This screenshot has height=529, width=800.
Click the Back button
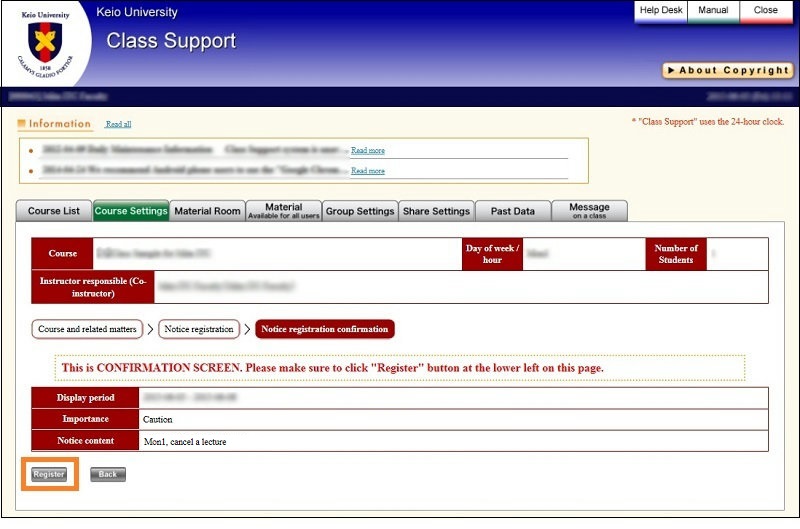point(108,474)
